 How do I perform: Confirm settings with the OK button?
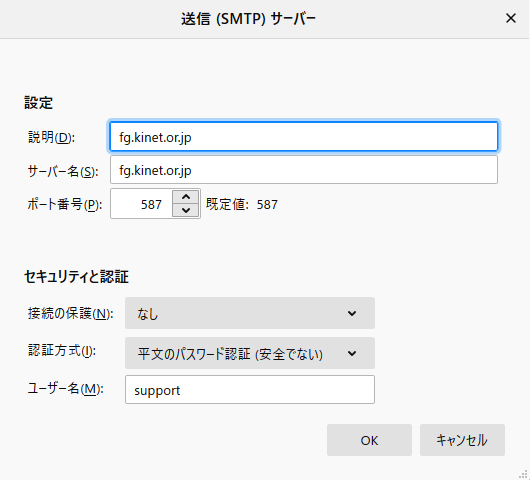[369, 440]
